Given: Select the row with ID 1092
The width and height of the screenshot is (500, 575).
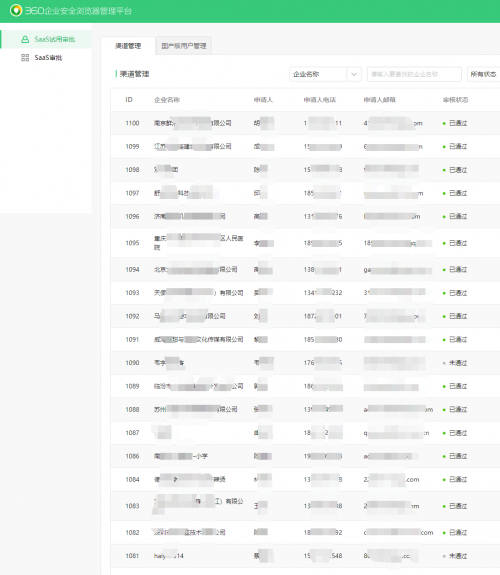Looking at the screenshot, I should [x=305, y=316].
